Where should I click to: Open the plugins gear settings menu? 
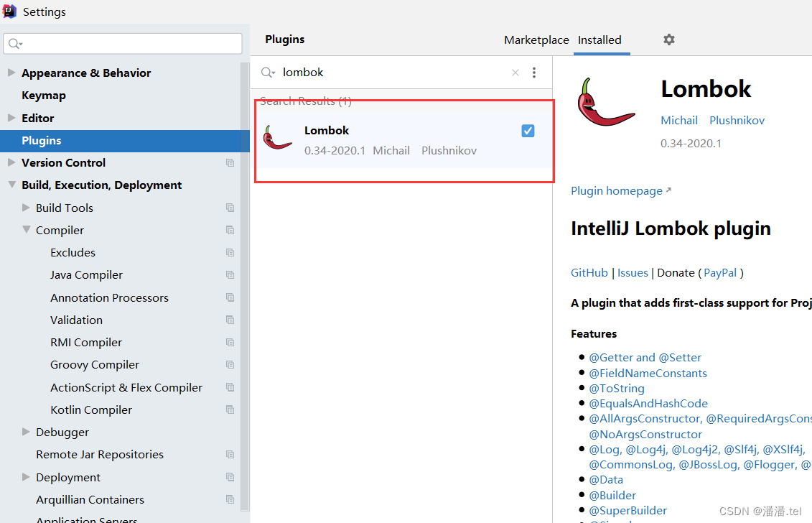coord(669,40)
